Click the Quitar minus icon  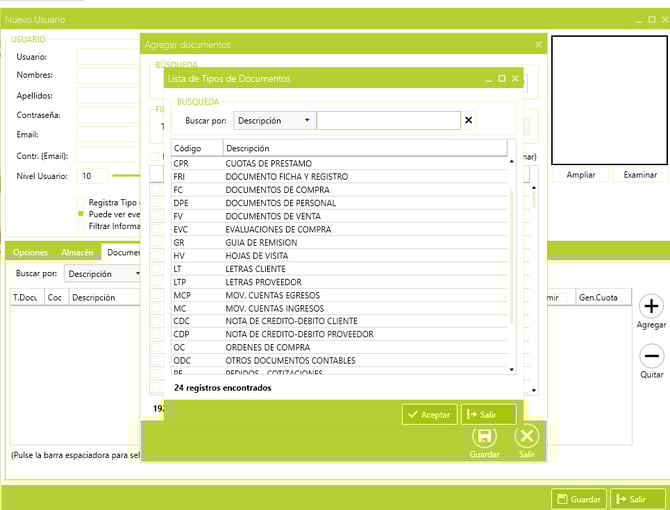pos(651,356)
